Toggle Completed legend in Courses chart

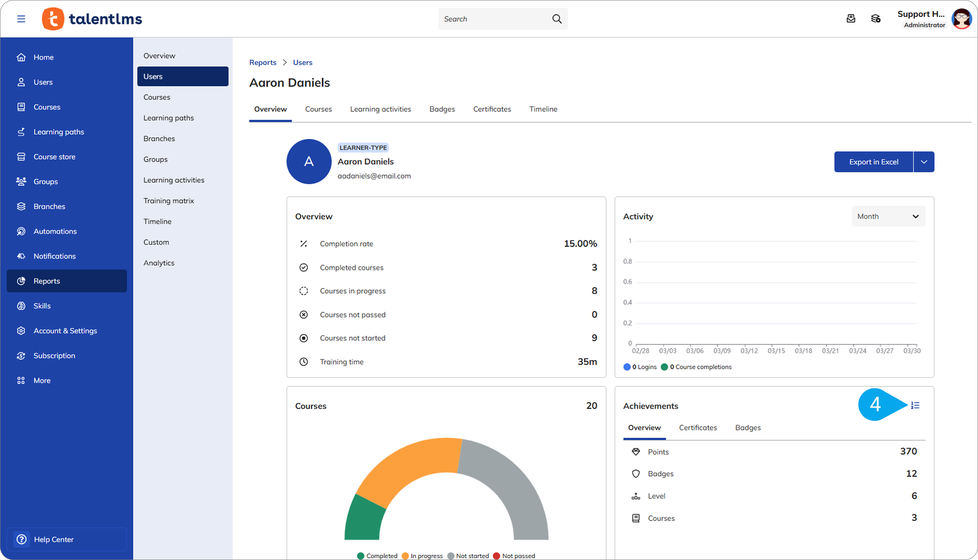pyautogui.click(x=377, y=556)
